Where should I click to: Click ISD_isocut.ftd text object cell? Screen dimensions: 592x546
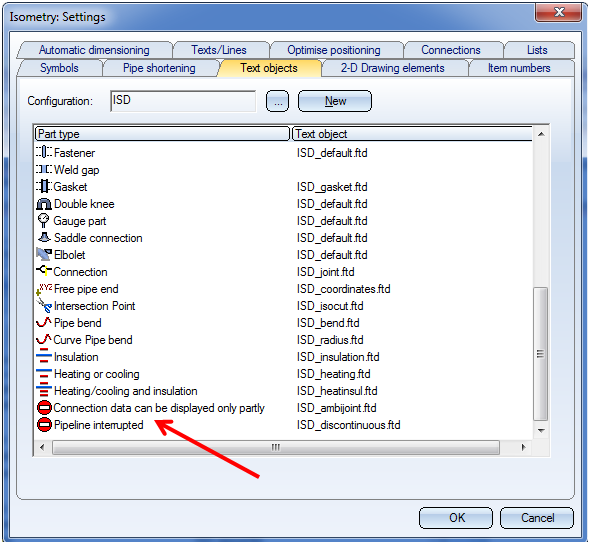(x=330, y=306)
